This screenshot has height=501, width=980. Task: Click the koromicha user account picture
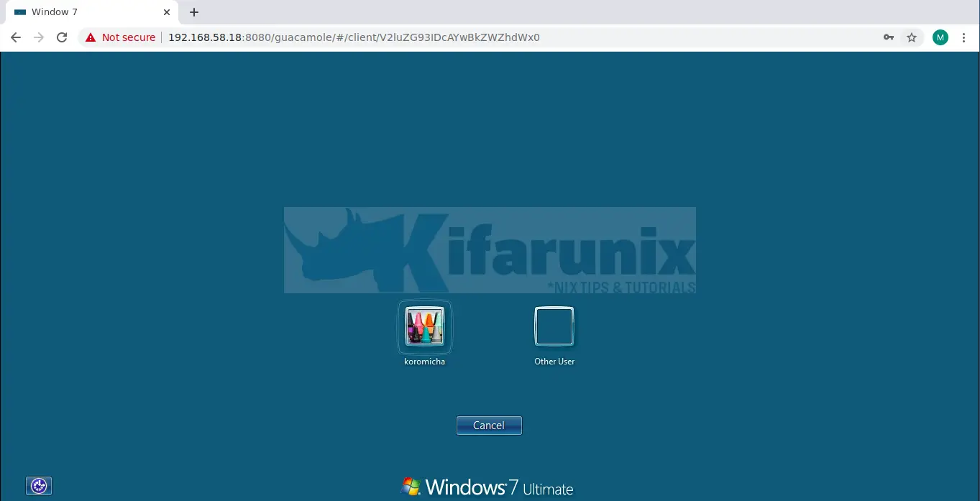[424, 326]
